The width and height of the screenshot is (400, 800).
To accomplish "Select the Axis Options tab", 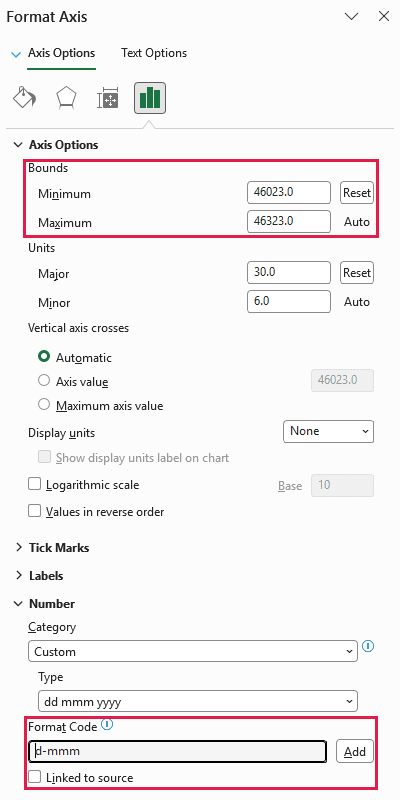I will (61, 53).
